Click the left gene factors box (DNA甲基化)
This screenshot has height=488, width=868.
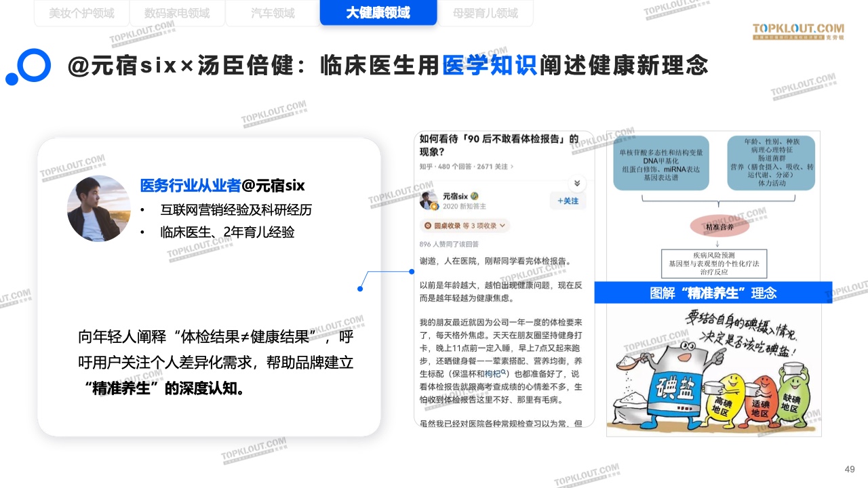660,163
